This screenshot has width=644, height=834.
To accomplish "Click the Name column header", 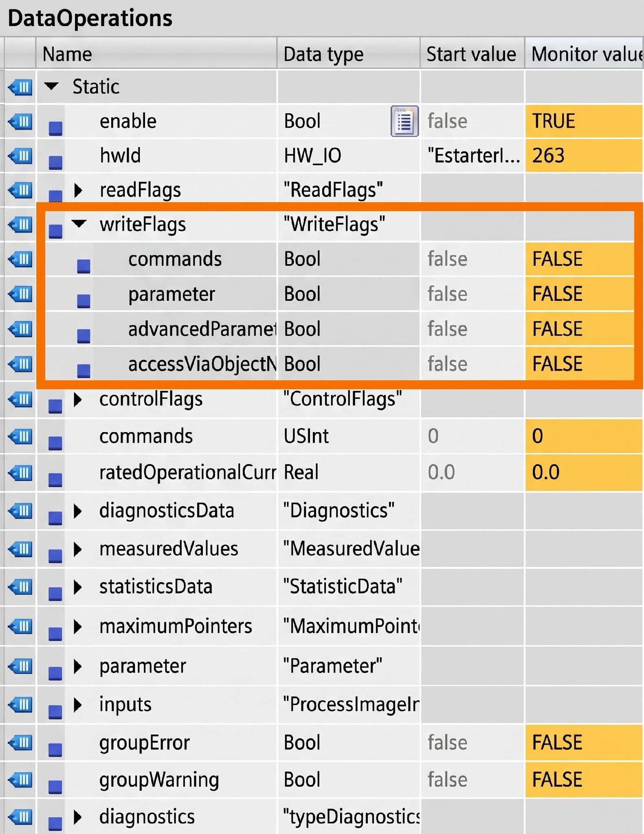I will [157, 54].
